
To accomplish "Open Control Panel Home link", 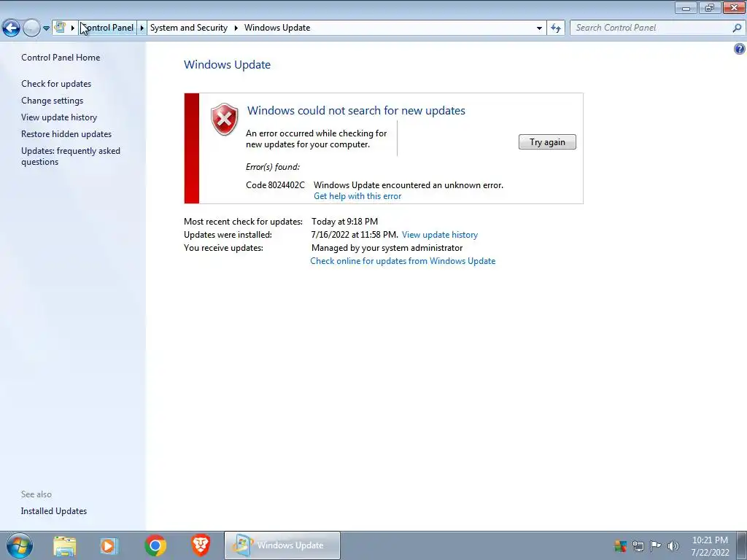I will coord(61,58).
